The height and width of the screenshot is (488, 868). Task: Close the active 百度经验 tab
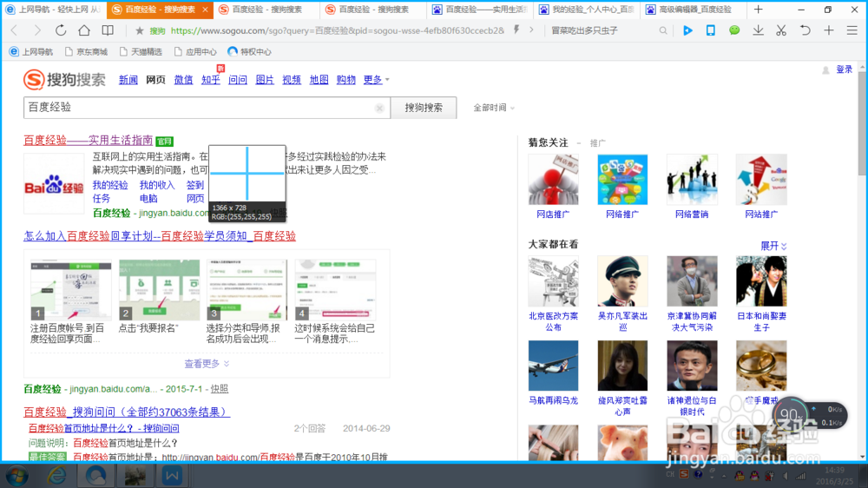205,10
